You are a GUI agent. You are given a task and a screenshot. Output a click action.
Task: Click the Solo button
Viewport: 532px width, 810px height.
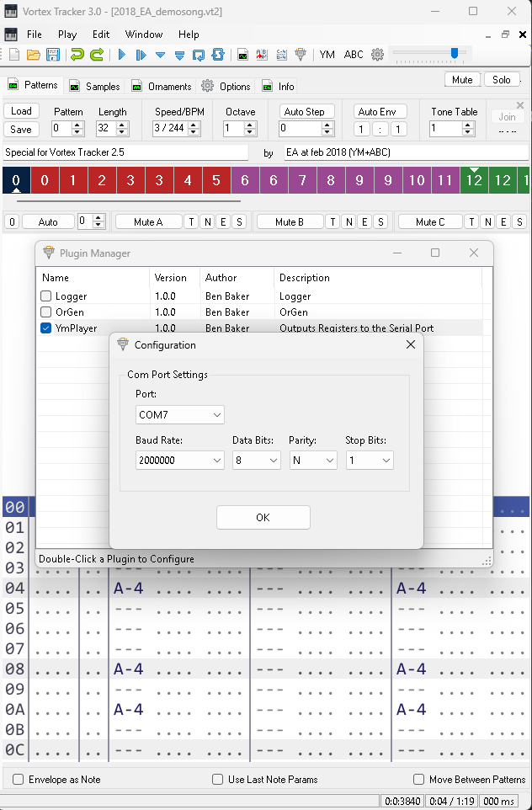pos(501,80)
